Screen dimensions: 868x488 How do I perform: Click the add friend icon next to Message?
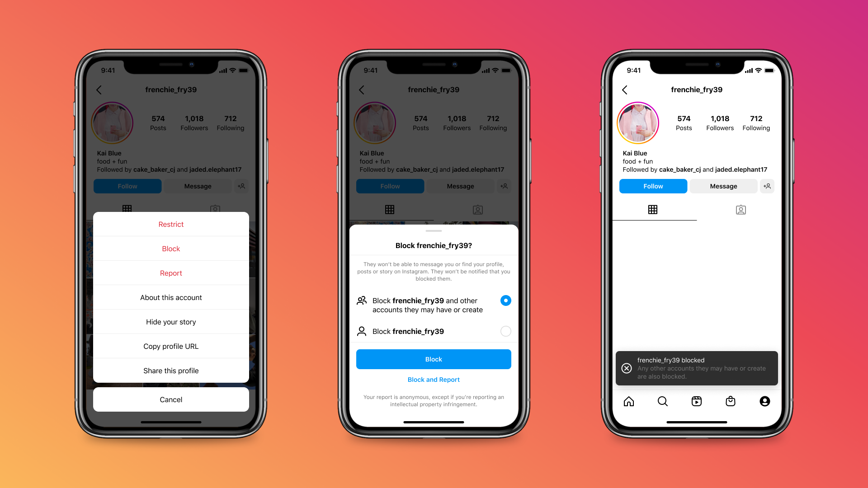click(x=768, y=186)
